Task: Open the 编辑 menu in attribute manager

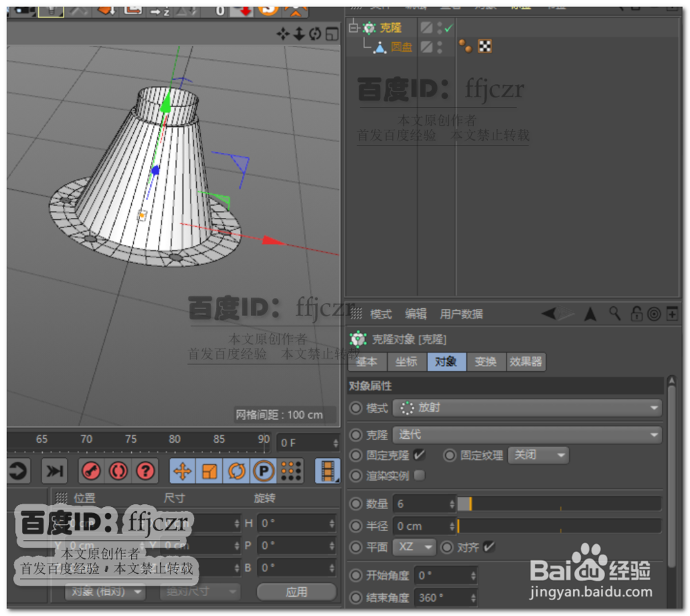Action: (x=416, y=314)
